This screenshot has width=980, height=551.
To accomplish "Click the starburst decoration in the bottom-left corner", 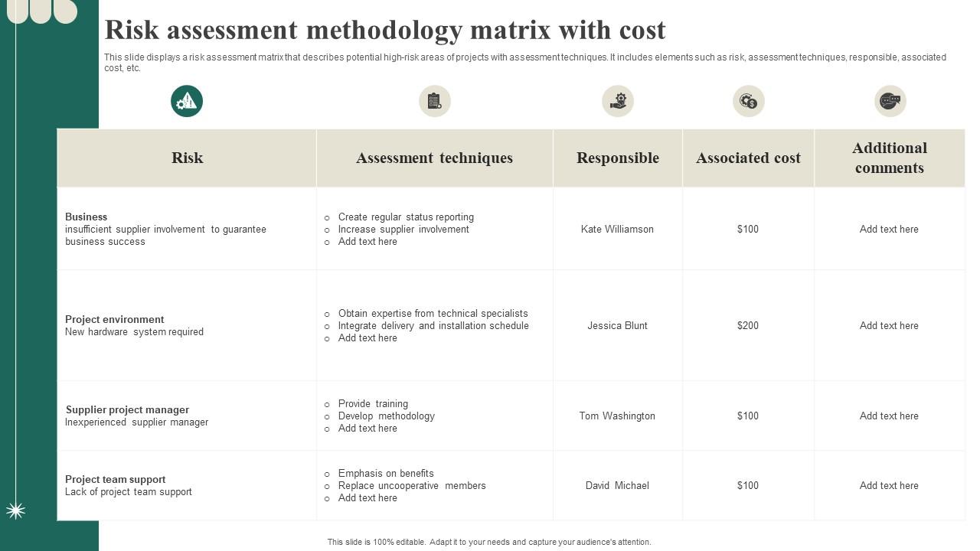I will coord(15,510).
